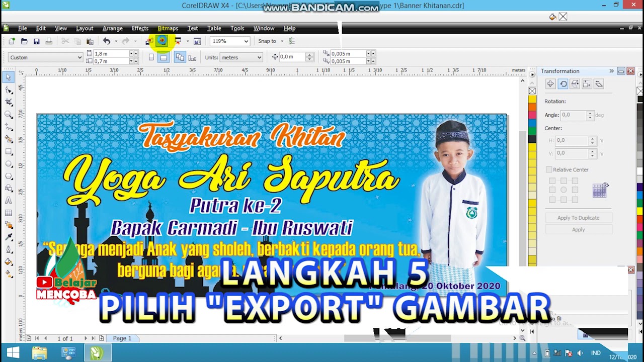This screenshot has height=362, width=644.
Task: Select the Text tool
Action: [x=9, y=201]
